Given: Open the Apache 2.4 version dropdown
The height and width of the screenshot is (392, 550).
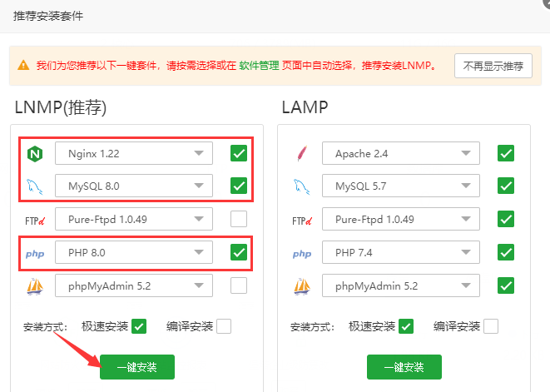Looking at the screenshot, I should (x=401, y=153).
